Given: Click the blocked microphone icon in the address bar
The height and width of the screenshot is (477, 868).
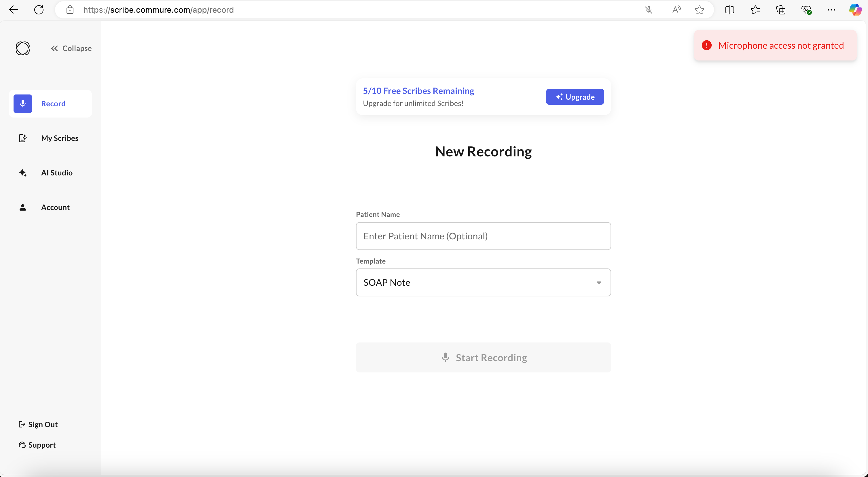Looking at the screenshot, I should click(x=649, y=10).
